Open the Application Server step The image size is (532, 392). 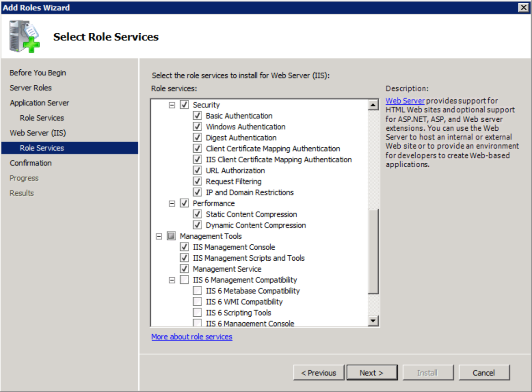pyautogui.click(x=39, y=103)
